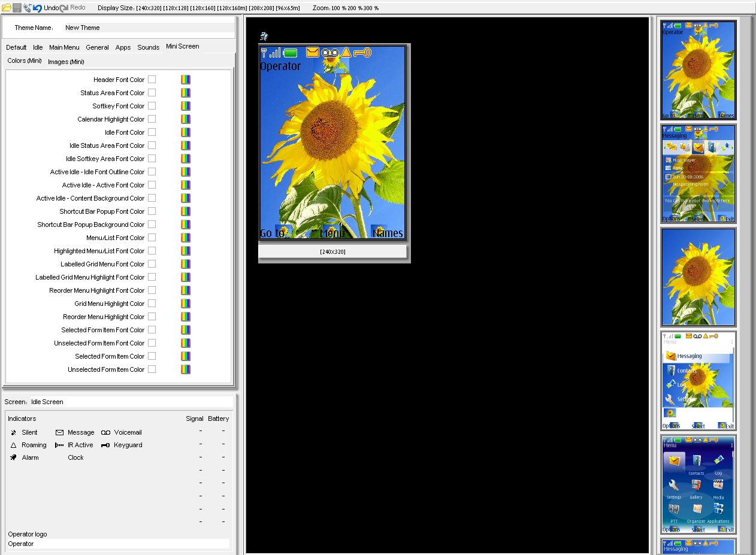Click the Theme Name input field
Viewport: 756px width, 555px height.
(149, 28)
